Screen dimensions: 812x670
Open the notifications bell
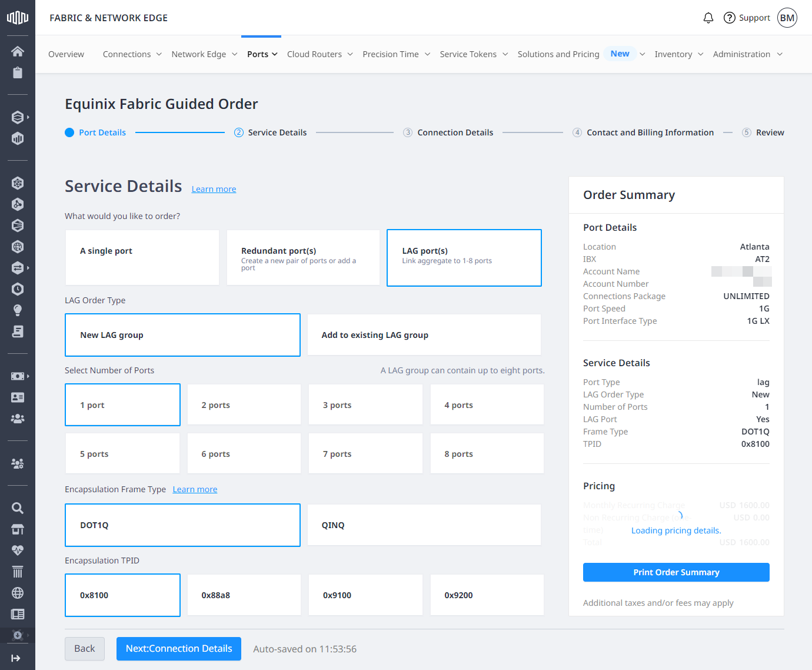tap(708, 18)
